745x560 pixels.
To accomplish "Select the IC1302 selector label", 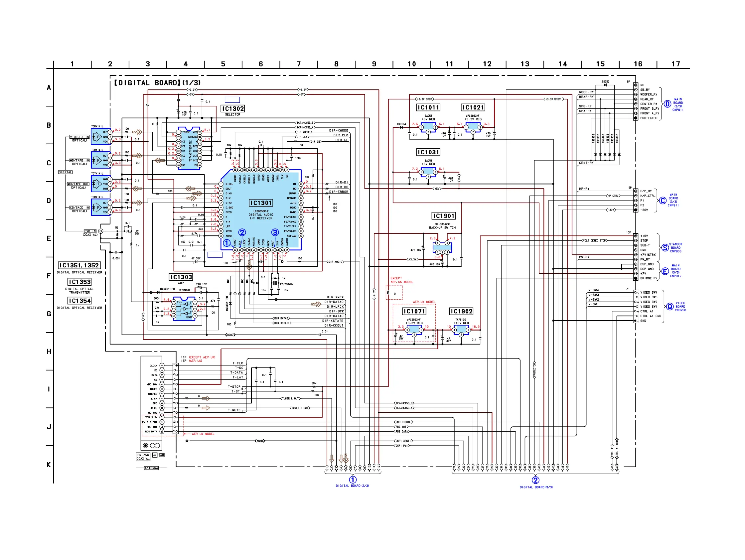I will (232, 108).
